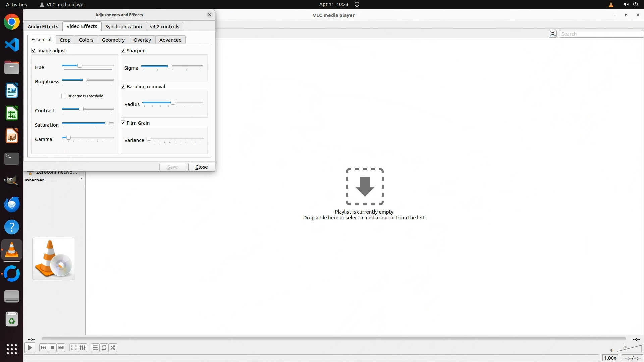Click the playlist Search field

(x=601, y=34)
